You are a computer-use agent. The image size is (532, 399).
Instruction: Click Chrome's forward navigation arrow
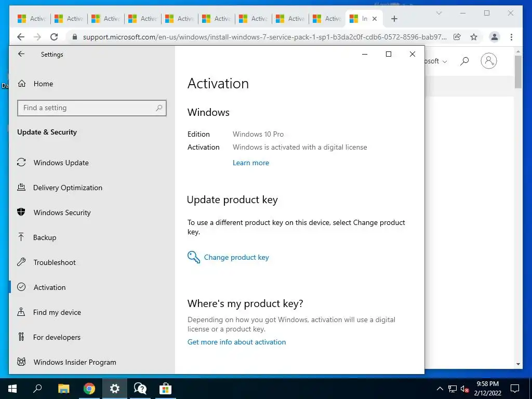[x=37, y=37]
